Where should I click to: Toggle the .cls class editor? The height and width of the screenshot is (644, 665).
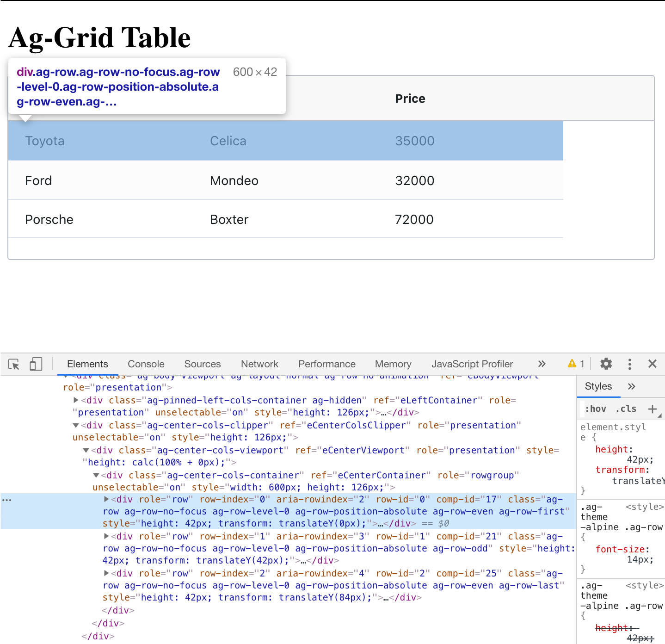click(x=626, y=409)
